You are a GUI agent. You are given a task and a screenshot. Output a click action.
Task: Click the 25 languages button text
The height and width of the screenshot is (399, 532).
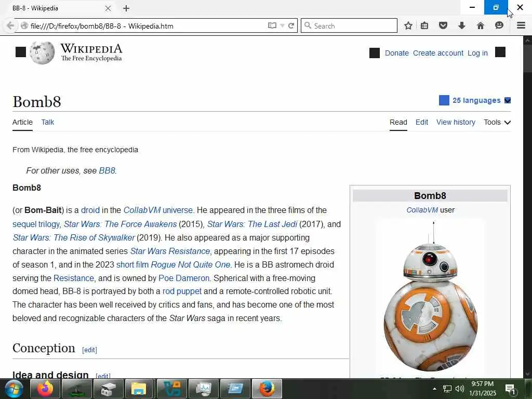(x=476, y=100)
